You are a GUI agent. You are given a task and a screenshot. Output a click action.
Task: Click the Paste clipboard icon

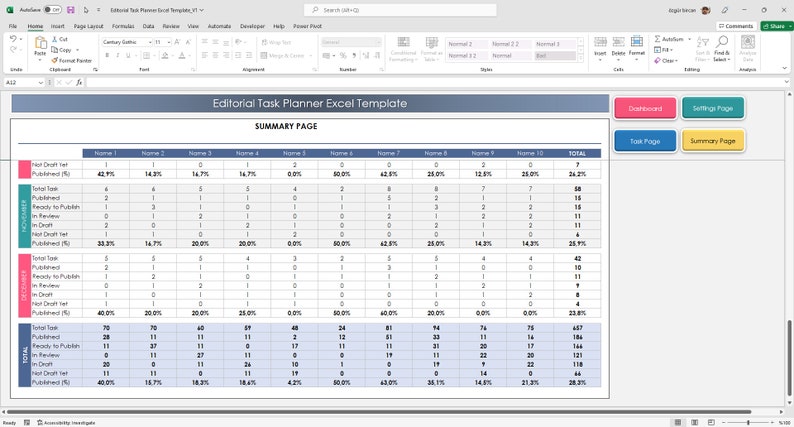click(40, 43)
